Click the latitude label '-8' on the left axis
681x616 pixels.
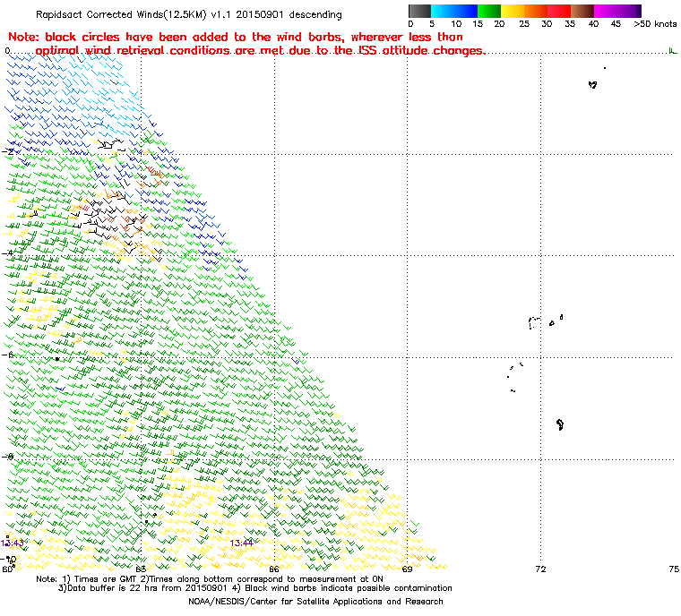[8, 457]
